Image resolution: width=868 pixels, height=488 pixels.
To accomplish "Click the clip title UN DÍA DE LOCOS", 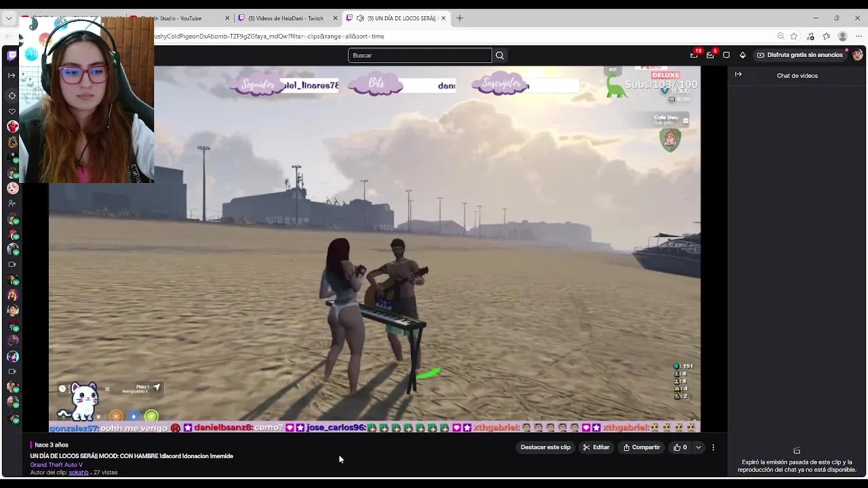I will 132,456.
